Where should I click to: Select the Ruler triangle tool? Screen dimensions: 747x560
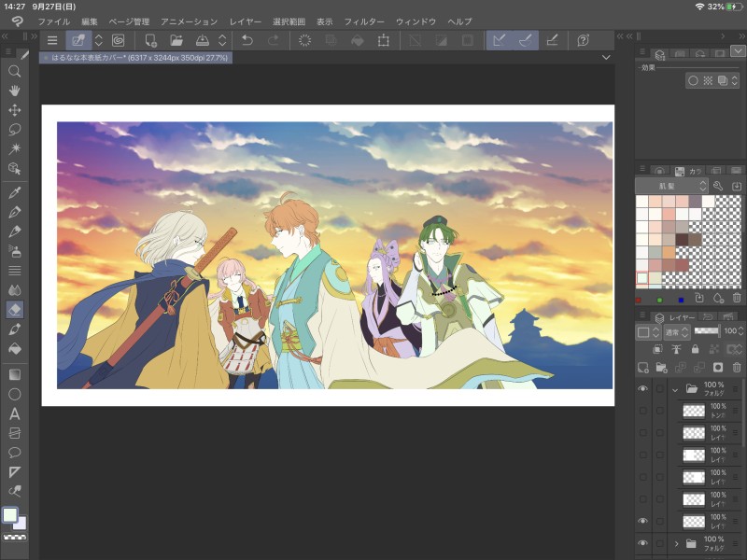tap(14, 472)
